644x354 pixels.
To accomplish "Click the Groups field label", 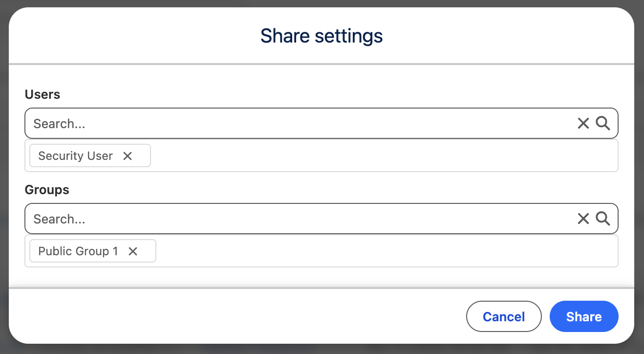I will tap(47, 190).
